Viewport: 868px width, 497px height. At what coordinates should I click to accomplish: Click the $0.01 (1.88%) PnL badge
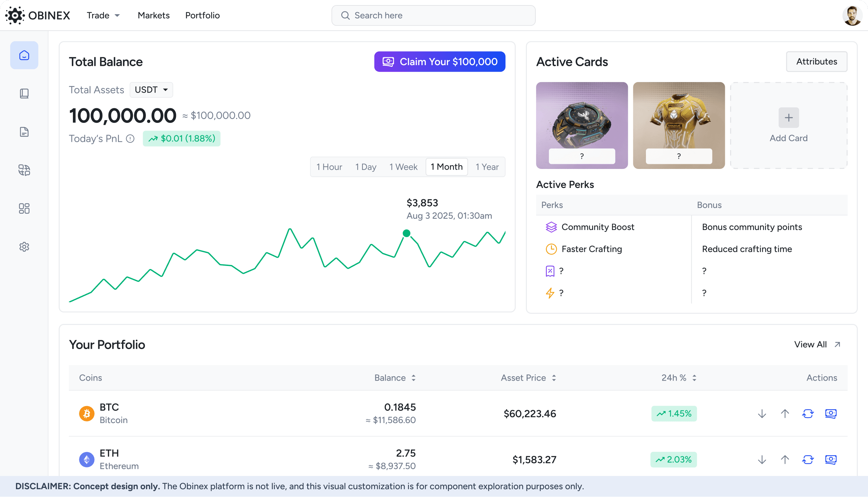coord(181,139)
